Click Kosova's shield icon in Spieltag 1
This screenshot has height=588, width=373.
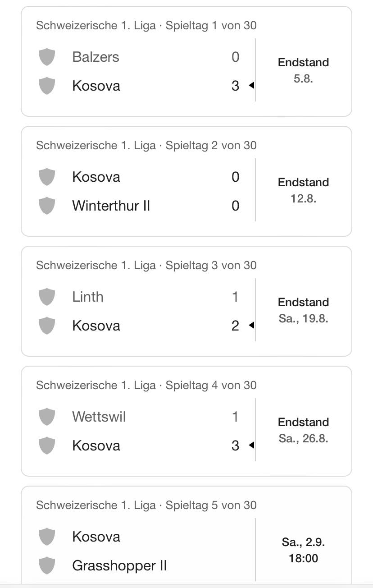47,86
